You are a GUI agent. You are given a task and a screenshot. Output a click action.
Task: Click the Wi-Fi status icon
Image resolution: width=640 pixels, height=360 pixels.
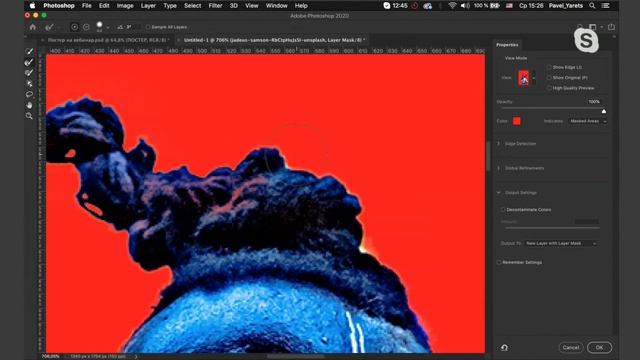pos(452,6)
